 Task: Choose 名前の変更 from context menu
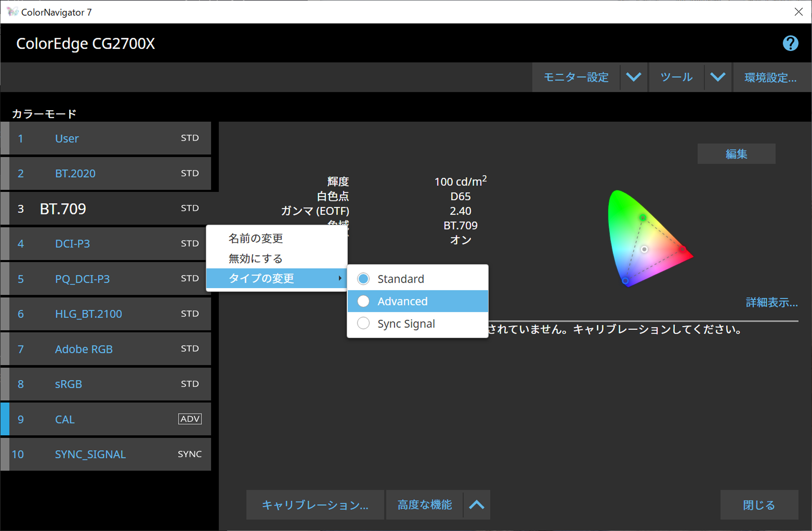pyautogui.click(x=256, y=238)
